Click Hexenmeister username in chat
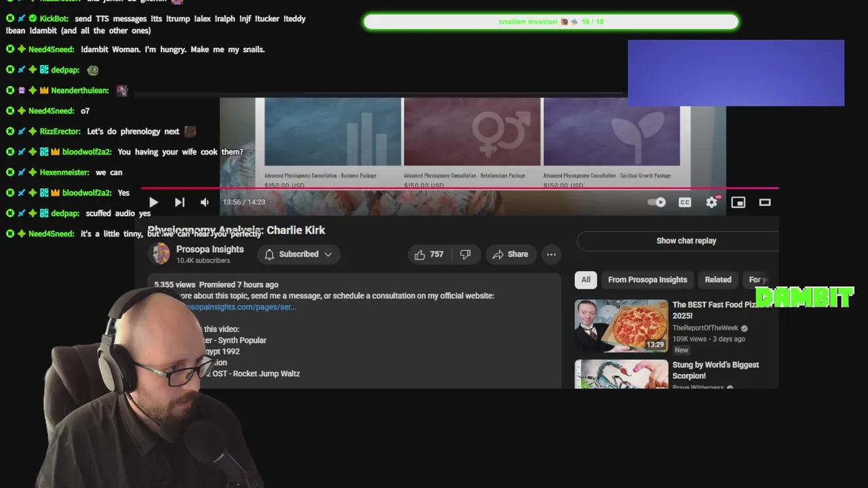Image resolution: width=868 pixels, height=488 pixels. pos(64,172)
